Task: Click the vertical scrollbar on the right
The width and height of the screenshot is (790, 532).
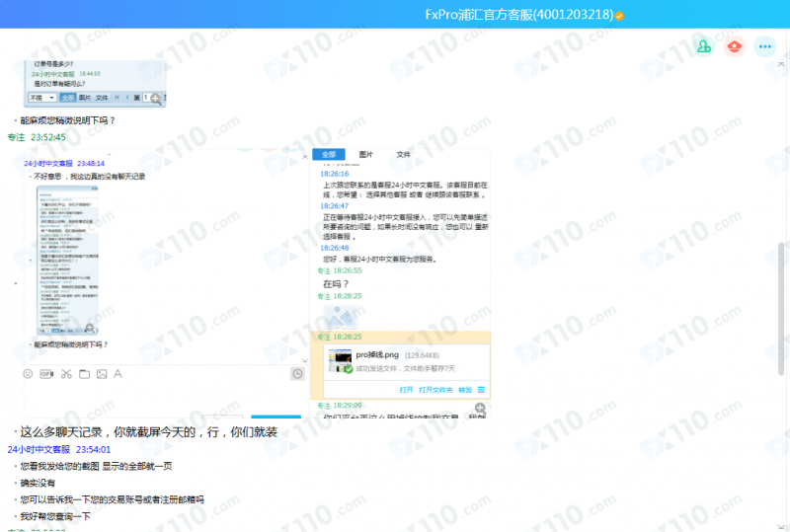Action: coord(782,308)
